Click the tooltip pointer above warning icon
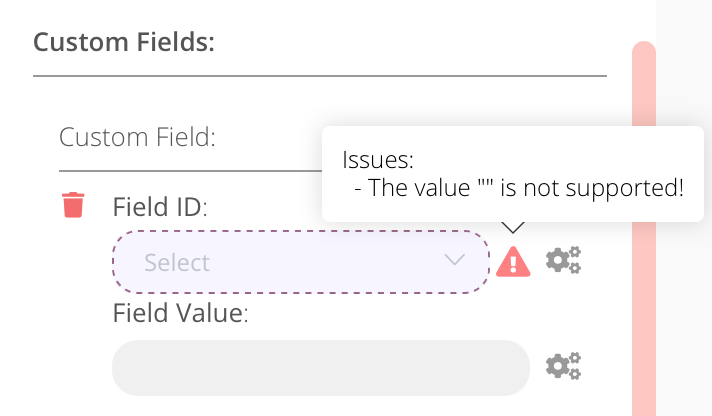Image resolution: width=712 pixels, height=416 pixels. click(x=513, y=229)
